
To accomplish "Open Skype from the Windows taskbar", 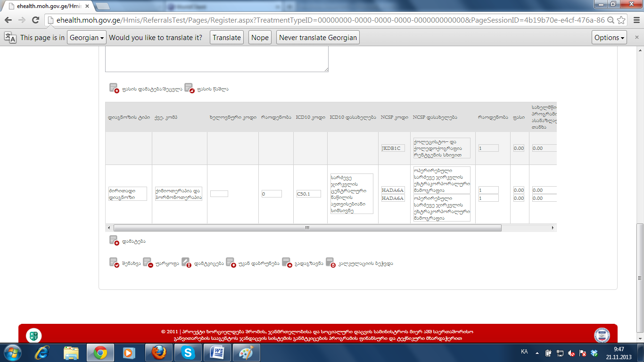I will click(188, 352).
